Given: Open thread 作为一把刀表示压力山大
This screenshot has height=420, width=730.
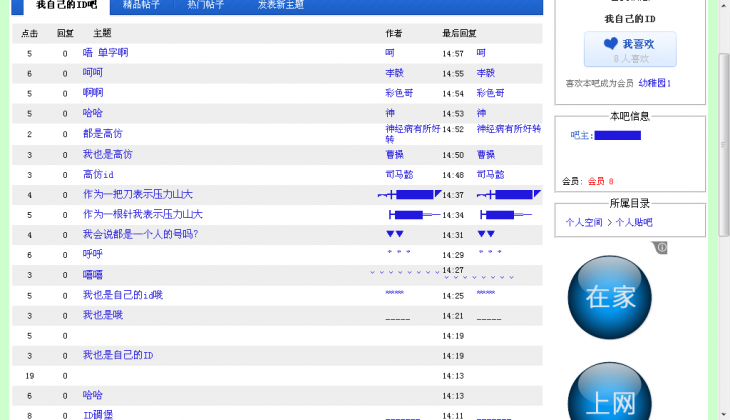Looking at the screenshot, I should click(x=137, y=195).
